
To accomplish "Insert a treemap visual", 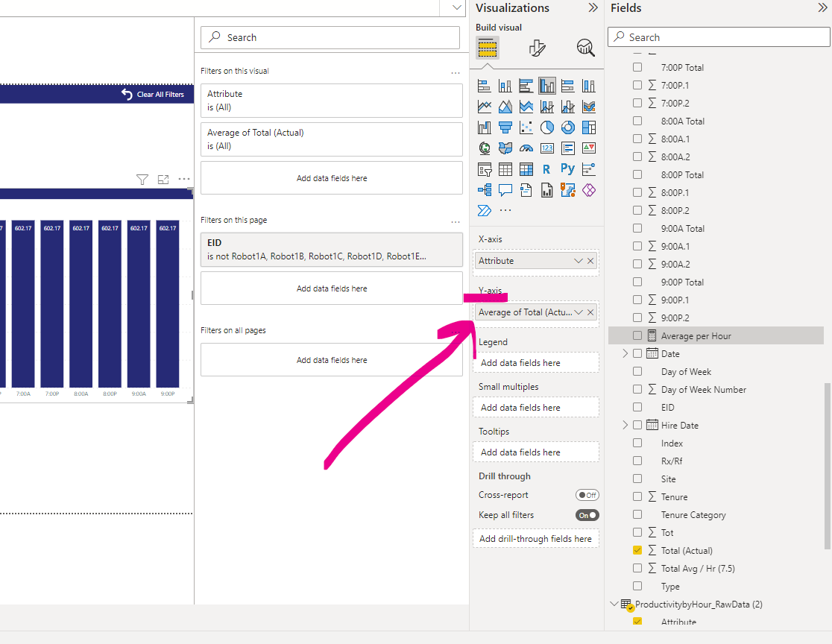I will pyautogui.click(x=588, y=127).
